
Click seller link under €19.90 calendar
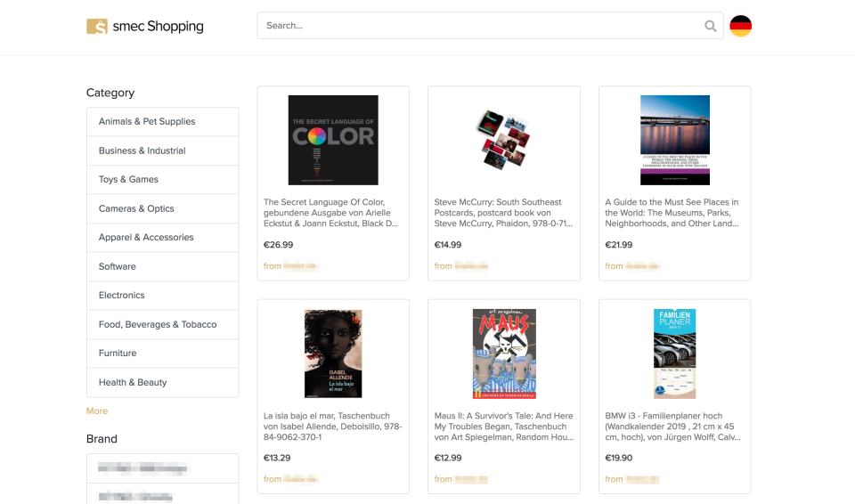[632, 479]
